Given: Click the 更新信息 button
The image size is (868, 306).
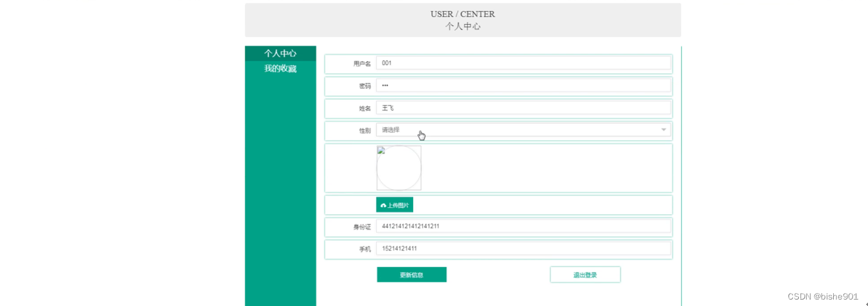Looking at the screenshot, I should click(x=412, y=275).
